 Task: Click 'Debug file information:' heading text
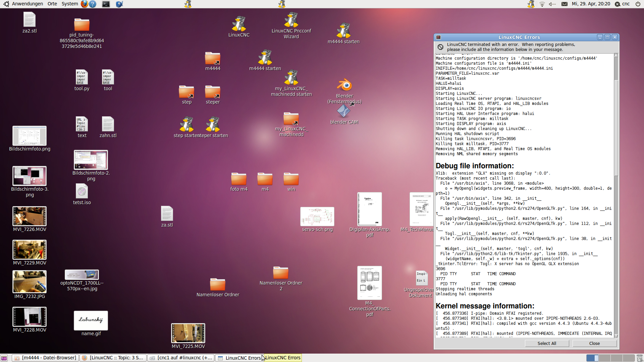coord(475,166)
